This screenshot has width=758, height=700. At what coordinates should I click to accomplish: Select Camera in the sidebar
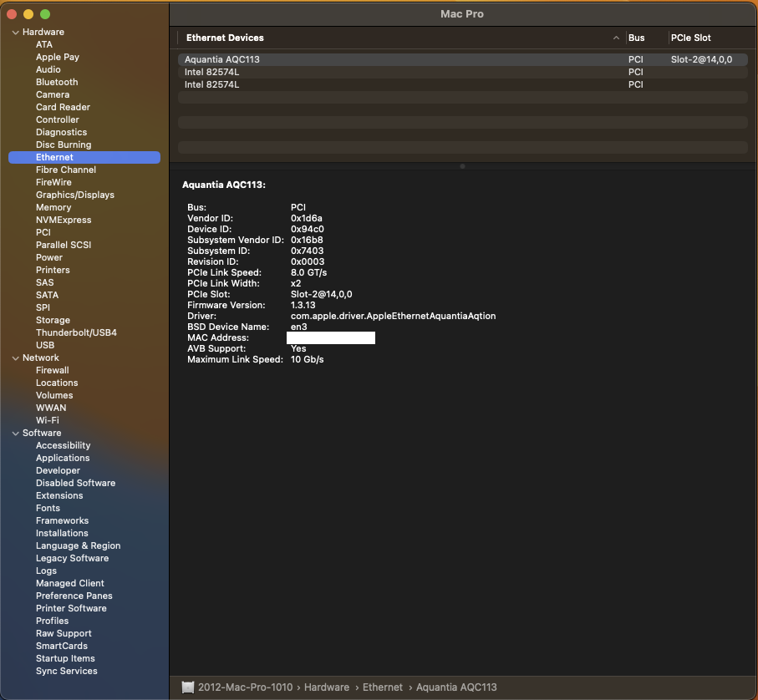pyautogui.click(x=53, y=94)
